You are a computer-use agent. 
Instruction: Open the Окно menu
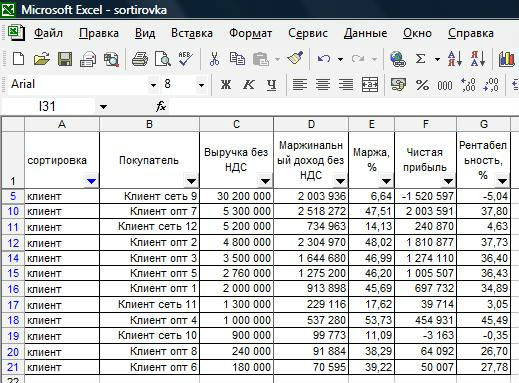pyautogui.click(x=417, y=33)
